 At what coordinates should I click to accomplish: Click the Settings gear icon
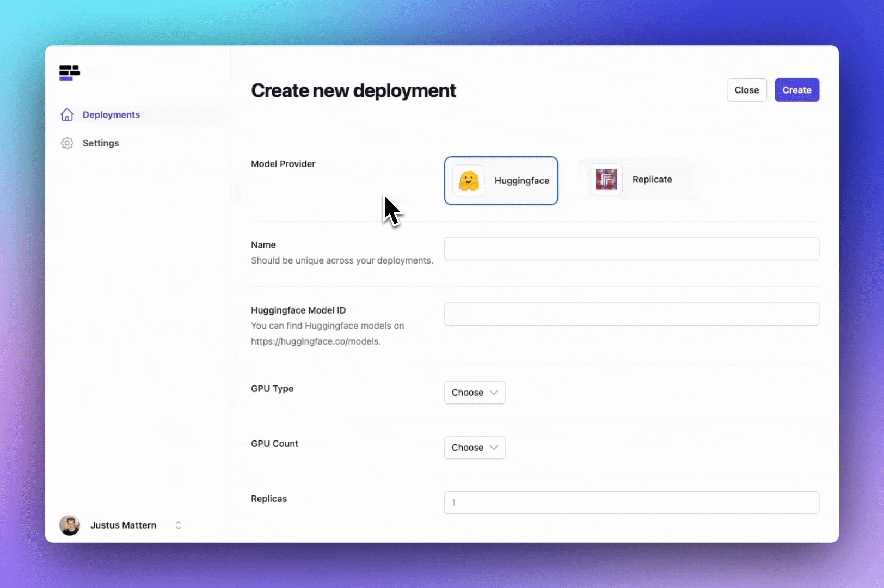pyautogui.click(x=67, y=143)
